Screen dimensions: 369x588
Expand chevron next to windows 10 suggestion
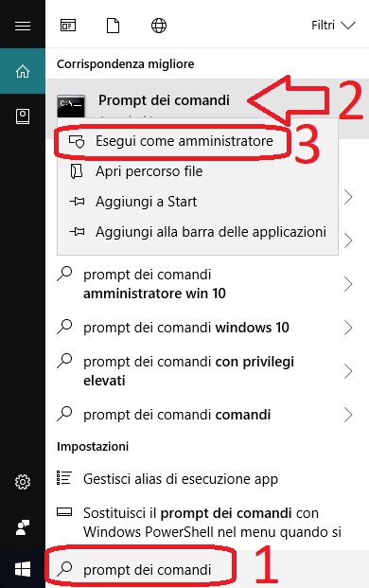[x=348, y=328]
